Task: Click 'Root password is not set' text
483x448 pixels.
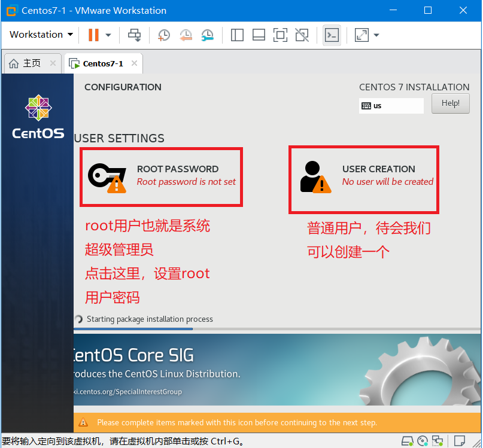Action: pos(186,182)
